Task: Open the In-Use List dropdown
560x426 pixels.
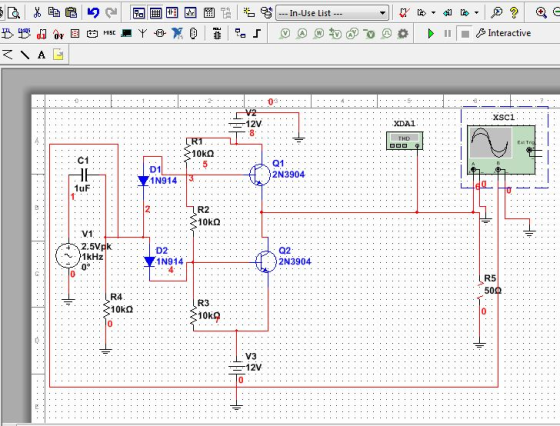Action: [332, 13]
